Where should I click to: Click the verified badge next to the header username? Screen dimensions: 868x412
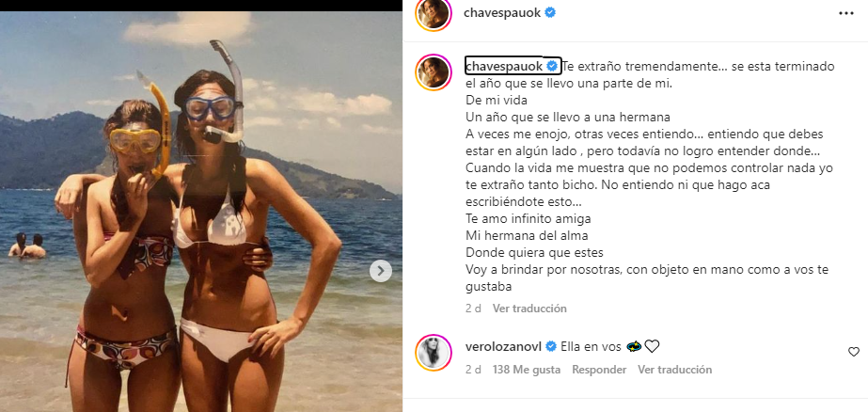pyautogui.click(x=550, y=13)
